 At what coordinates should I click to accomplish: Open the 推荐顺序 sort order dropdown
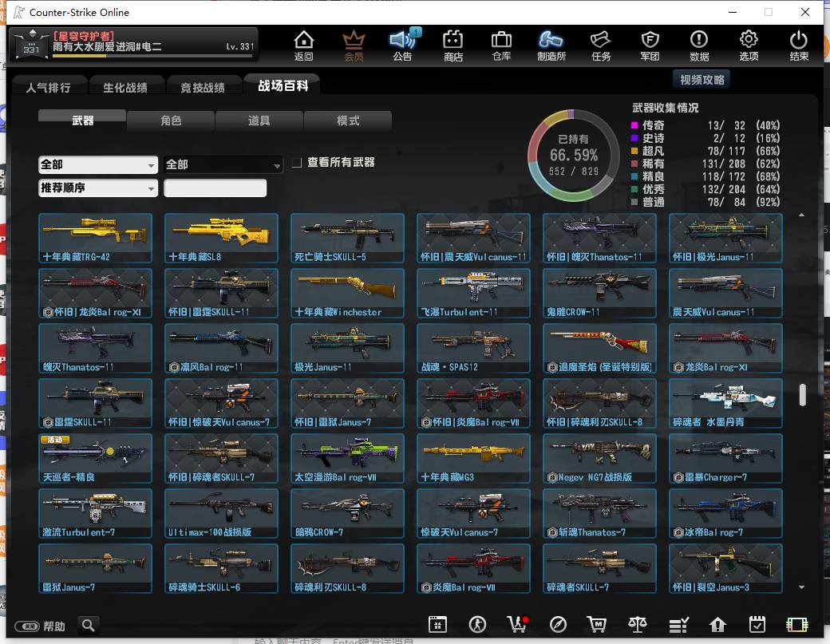tap(98, 188)
